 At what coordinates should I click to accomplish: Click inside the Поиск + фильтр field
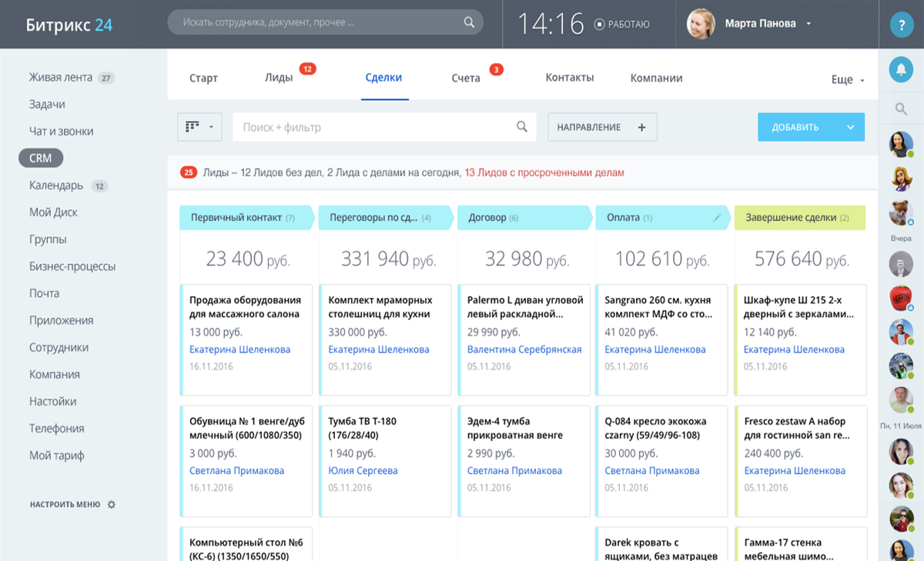[x=346, y=126]
